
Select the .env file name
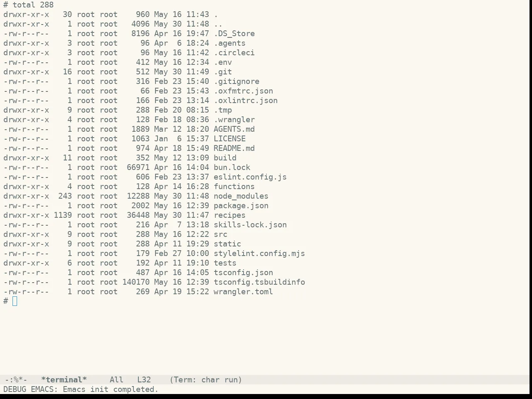click(x=223, y=62)
